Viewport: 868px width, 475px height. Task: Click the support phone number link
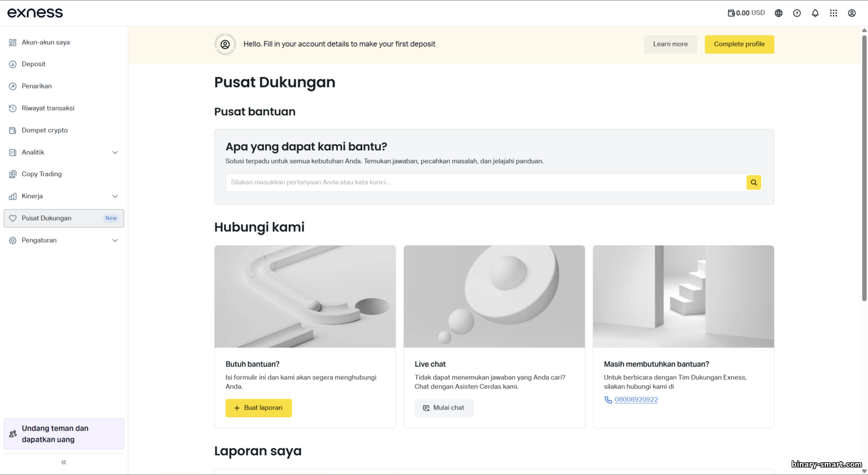636,400
